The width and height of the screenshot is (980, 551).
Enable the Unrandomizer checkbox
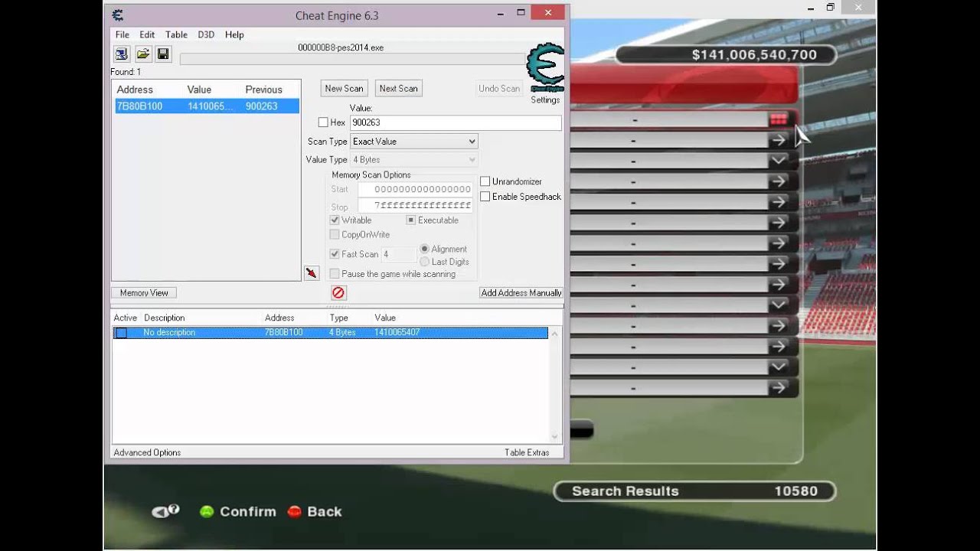pyautogui.click(x=485, y=181)
